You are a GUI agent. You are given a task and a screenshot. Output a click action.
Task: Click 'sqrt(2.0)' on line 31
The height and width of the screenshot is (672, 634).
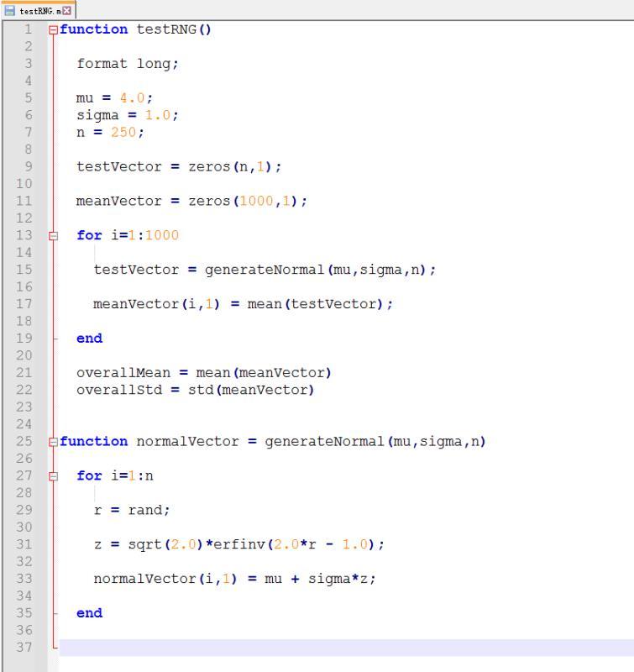(x=165, y=544)
